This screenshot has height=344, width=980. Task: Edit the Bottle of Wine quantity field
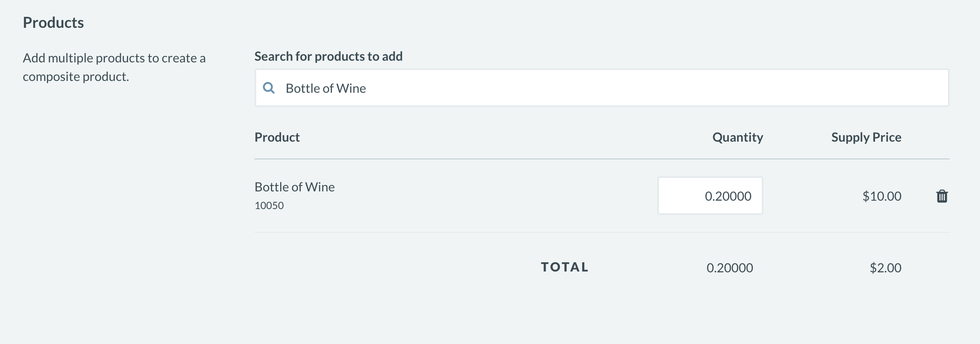tap(710, 196)
